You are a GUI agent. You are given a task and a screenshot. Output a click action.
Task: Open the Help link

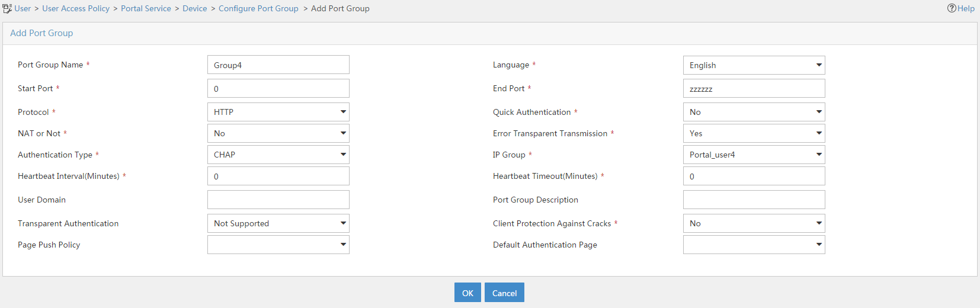[x=960, y=8]
